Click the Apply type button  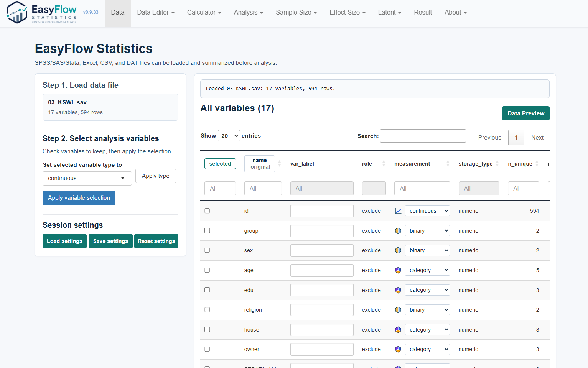tap(156, 176)
